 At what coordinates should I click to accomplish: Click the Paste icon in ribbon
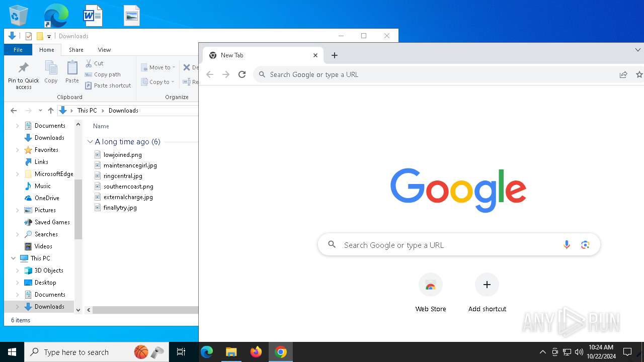pos(72,72)
